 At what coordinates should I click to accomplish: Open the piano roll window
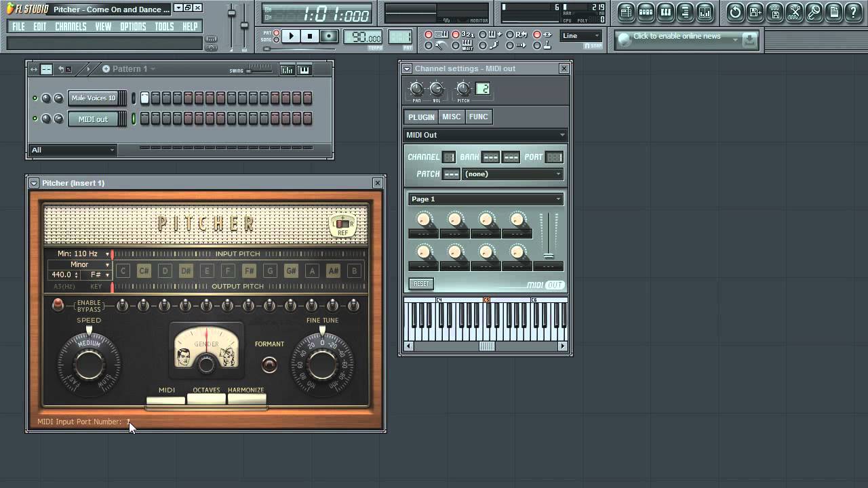(x=665, y=12)
